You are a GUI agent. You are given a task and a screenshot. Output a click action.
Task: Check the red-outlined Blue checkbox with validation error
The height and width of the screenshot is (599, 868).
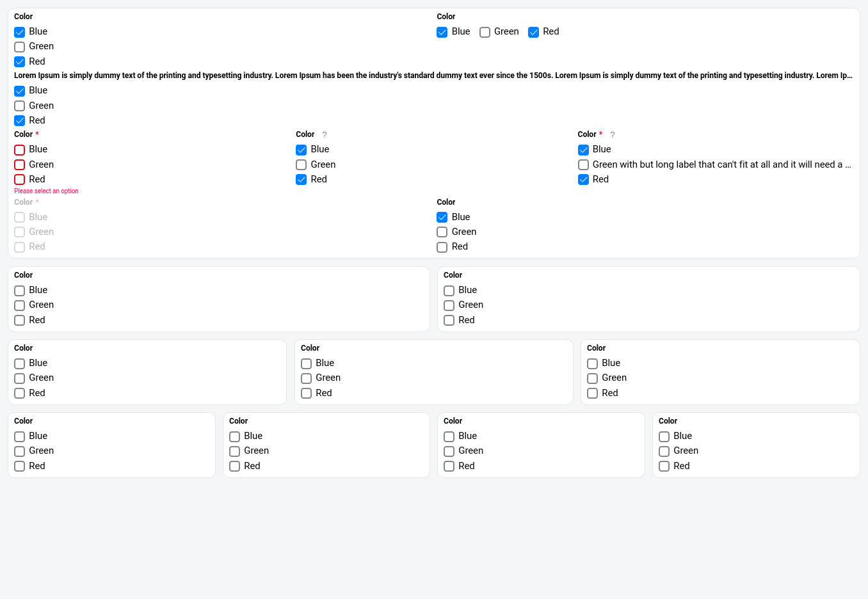pos(20,150)
